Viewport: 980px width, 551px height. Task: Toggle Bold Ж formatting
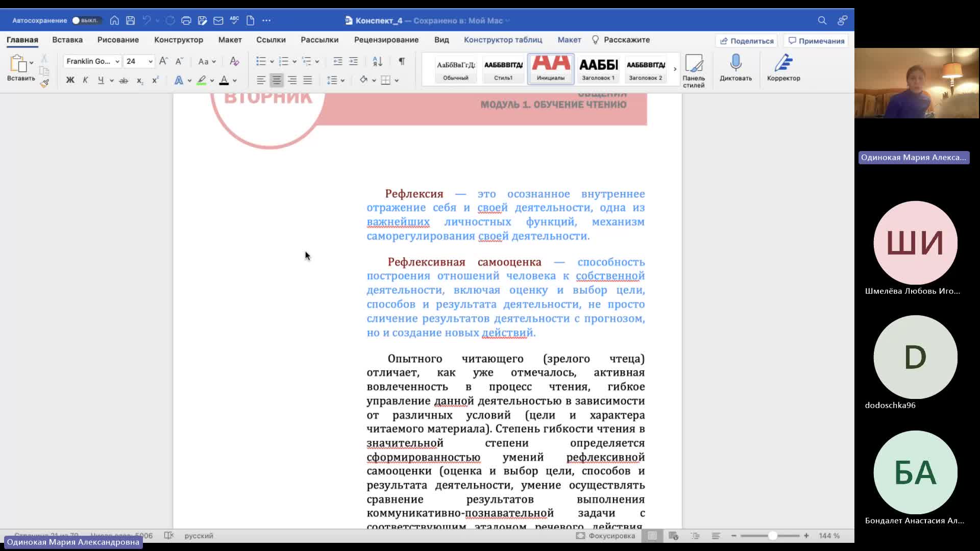click(x=70, y=80)
